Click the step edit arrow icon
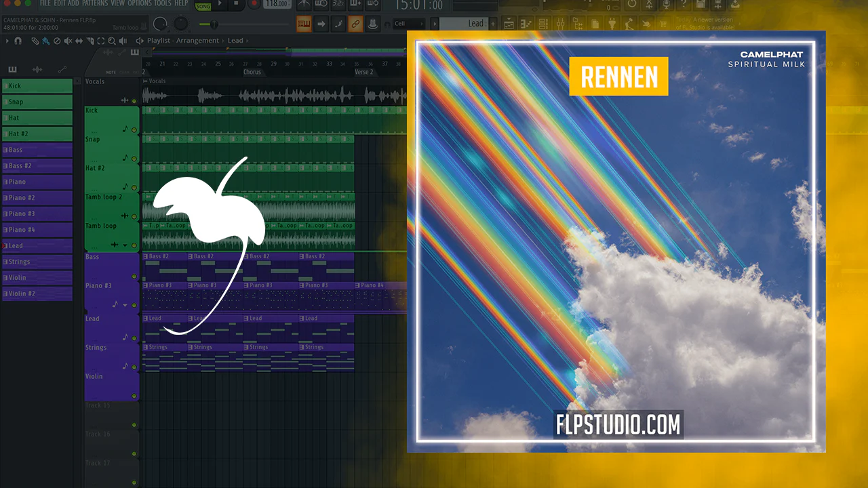 pos(321,24)
